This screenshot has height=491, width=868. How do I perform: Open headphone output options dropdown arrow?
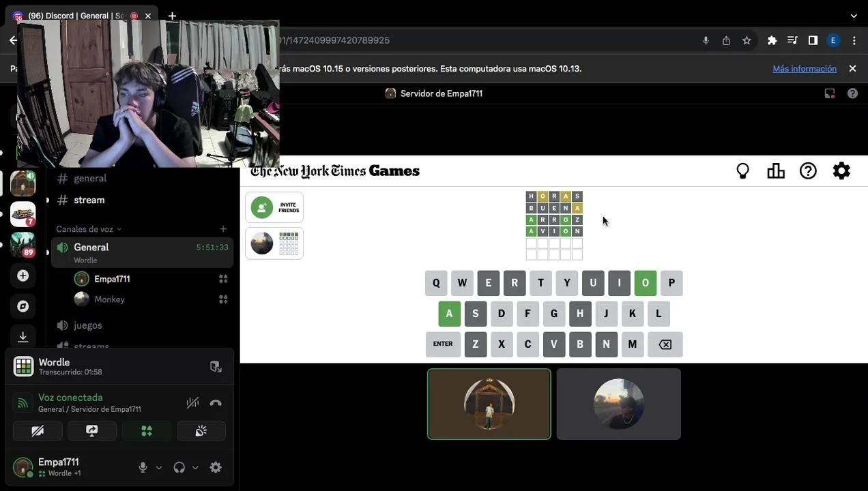195,468
